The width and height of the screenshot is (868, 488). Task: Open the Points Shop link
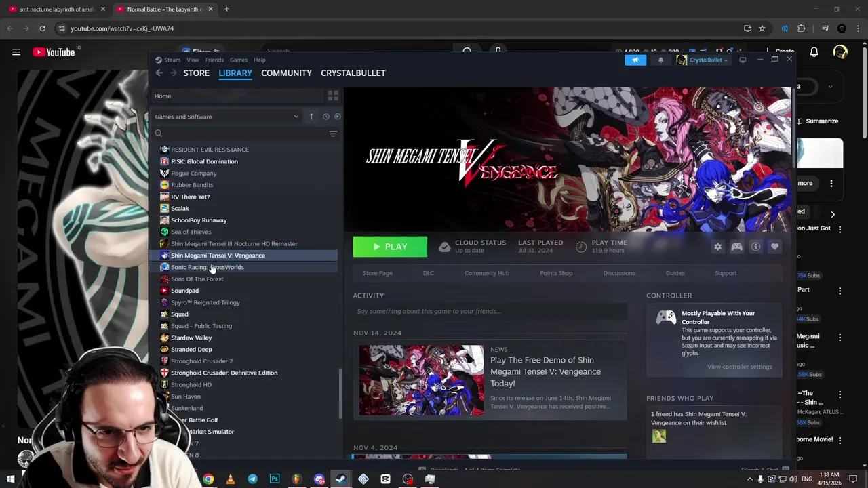pyautogui.click(x=556, y=273)
